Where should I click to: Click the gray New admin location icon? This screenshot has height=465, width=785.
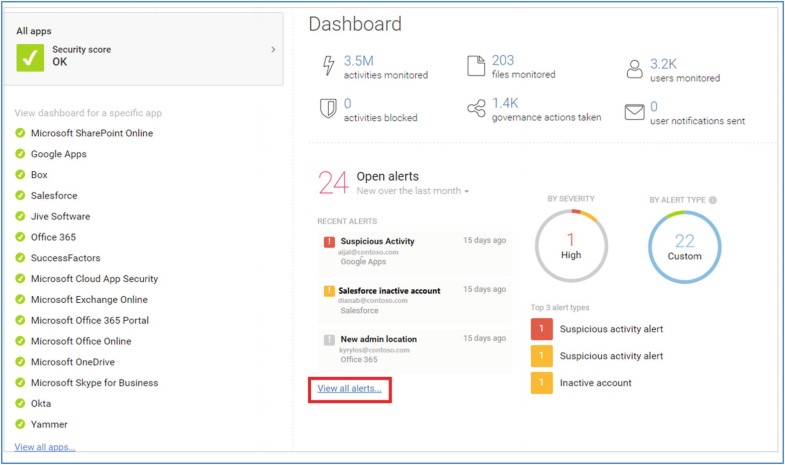[x=329, y=340]
